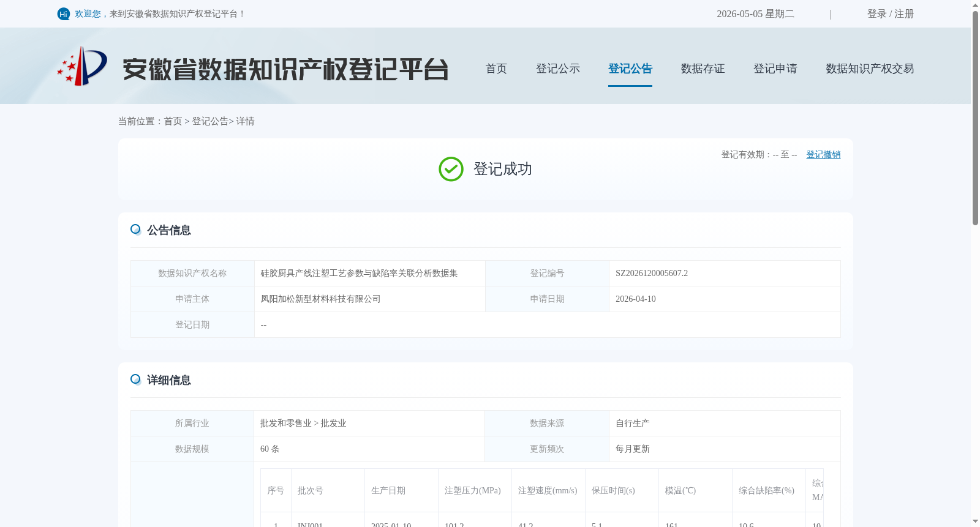This screenshot has width=980, height=527.
Task: Click 详情 in the breadcrumb
Action: coord(245,121)
